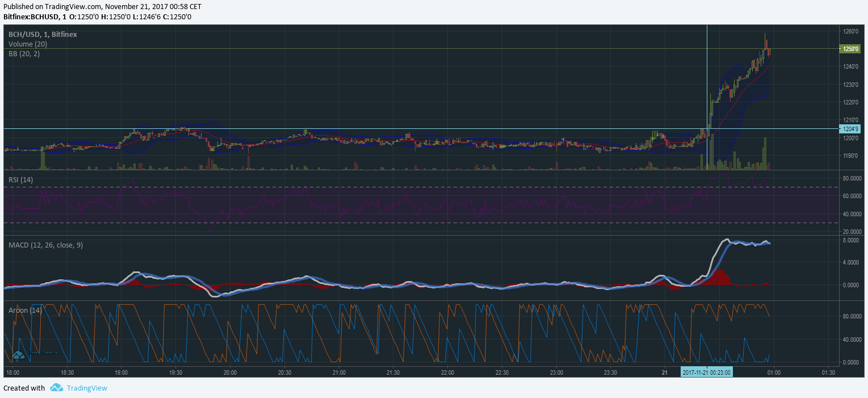
Task: Click the 23:30 time axis label
Action: [611, 372]
